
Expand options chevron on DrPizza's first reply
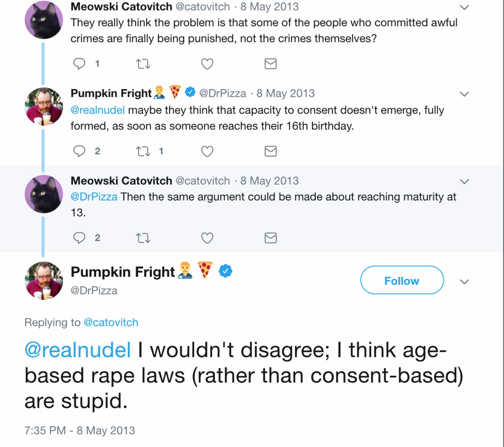point(464,94)
